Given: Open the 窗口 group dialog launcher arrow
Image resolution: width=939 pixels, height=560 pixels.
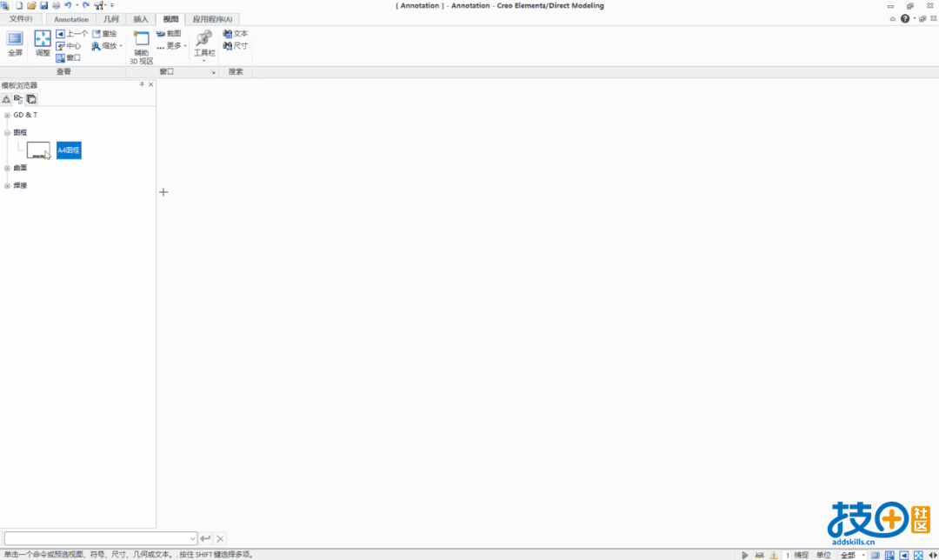Looking at the screenshot, I should pos(213,72).
